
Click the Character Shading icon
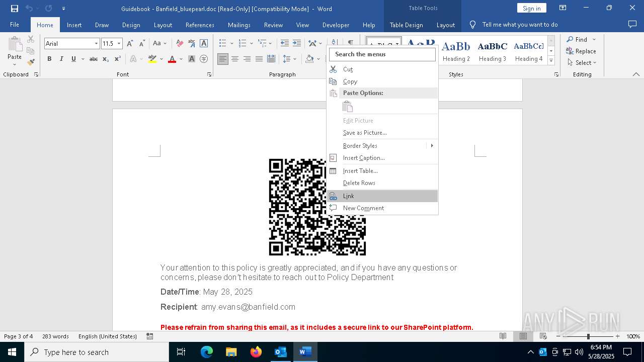192,59
